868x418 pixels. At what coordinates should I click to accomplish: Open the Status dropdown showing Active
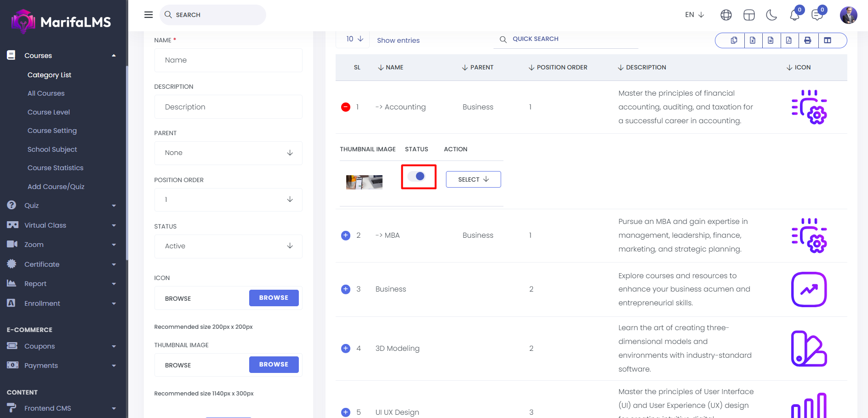point(228,246)
